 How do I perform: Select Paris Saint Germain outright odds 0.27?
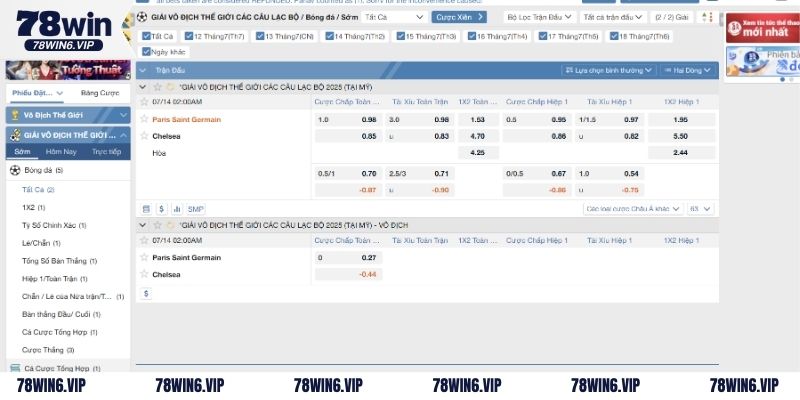(348, 258)
